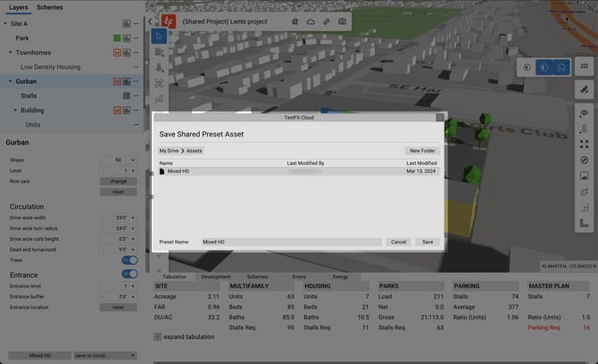Collapse the Gurban tree node
The width and height of the screenshot is (598, 364).
click(x=11, y=81)
